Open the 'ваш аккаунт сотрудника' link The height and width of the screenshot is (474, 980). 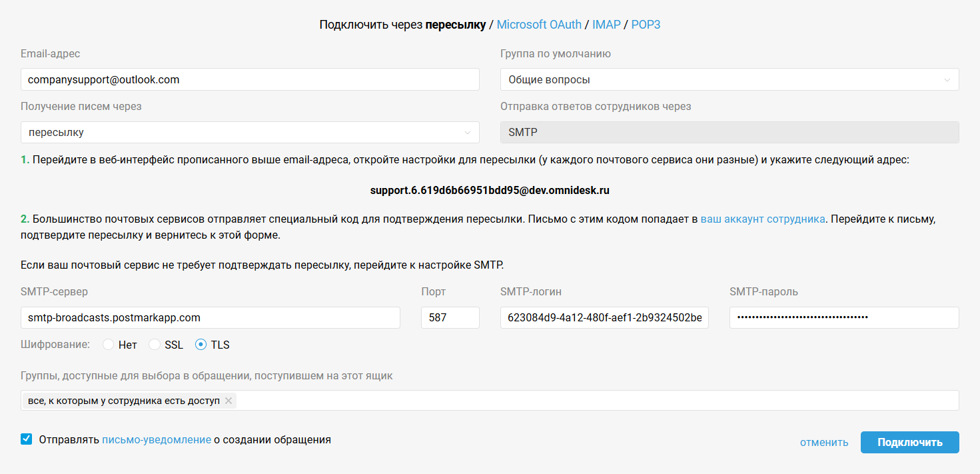coord(763,219)
